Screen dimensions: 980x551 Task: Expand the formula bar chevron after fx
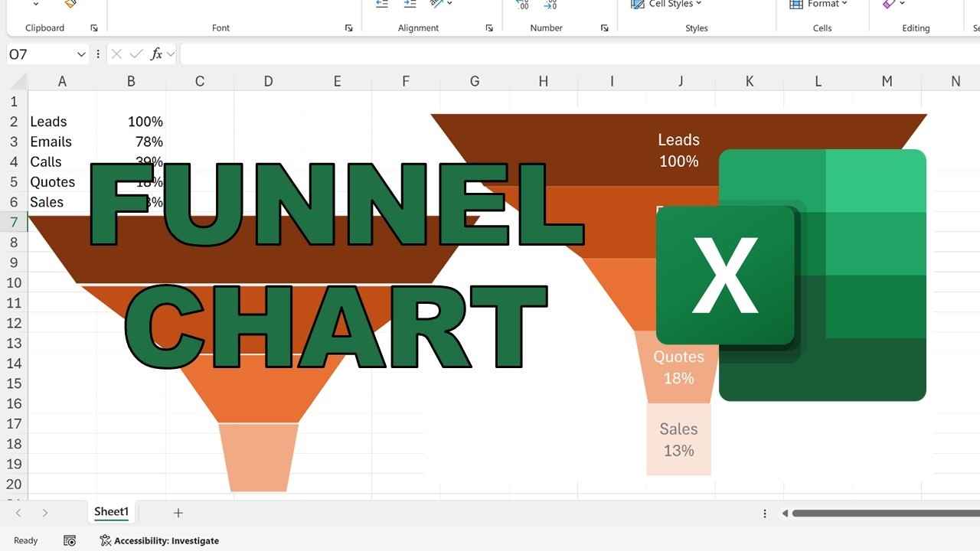pyautogui.click(x=171, y=54)
